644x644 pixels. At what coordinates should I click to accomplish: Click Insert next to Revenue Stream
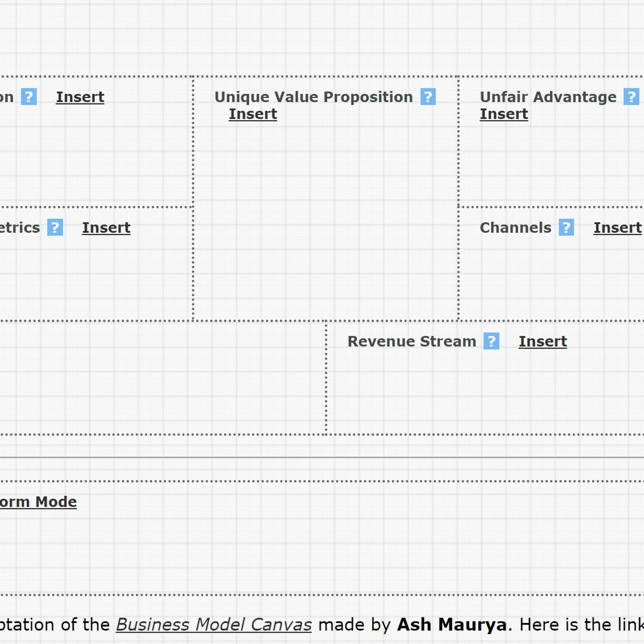coord(543,341)
